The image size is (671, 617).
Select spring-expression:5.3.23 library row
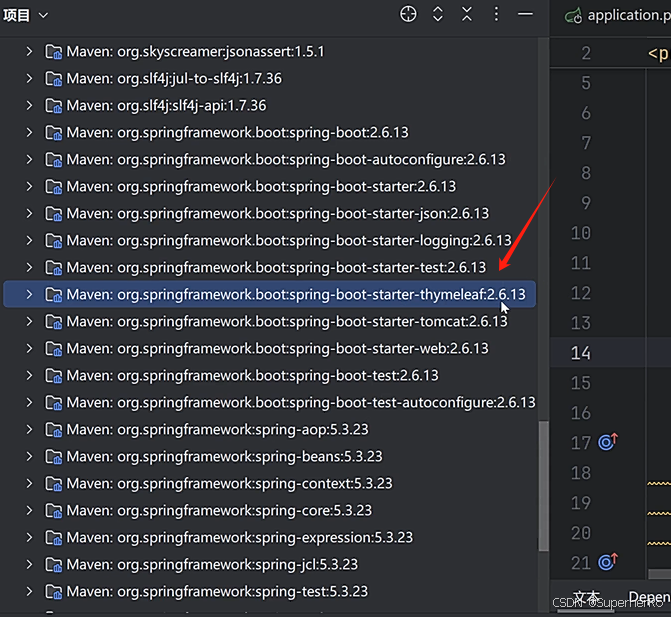269,537
